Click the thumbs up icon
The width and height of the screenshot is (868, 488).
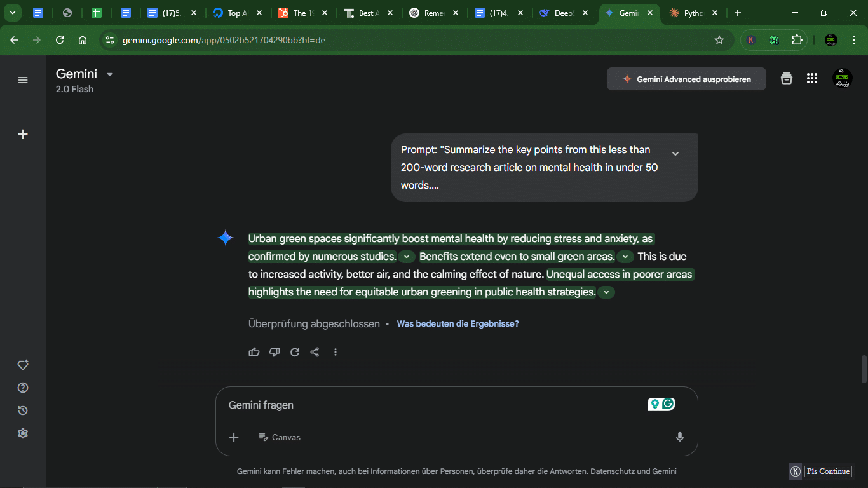(254, 352)
